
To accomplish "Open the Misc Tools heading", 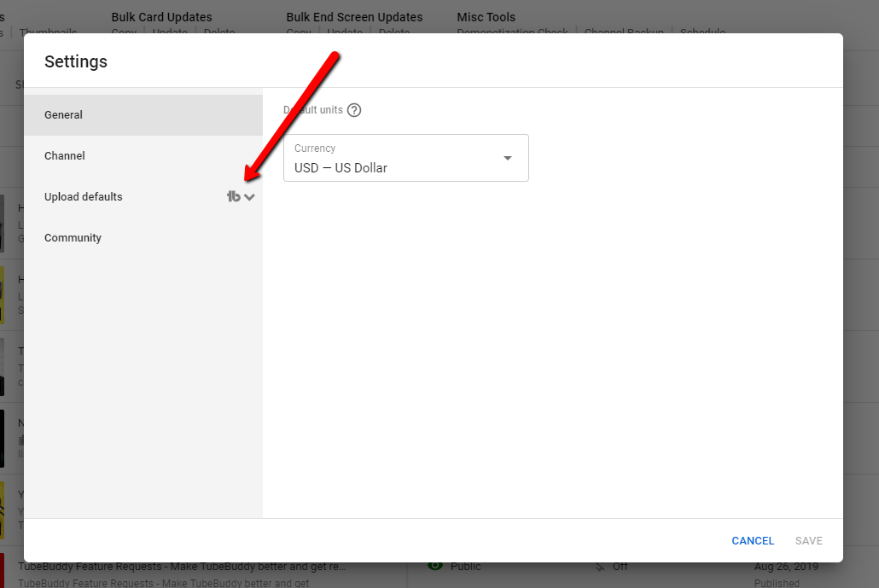I will pyautogui.click(x=486, y=17).
